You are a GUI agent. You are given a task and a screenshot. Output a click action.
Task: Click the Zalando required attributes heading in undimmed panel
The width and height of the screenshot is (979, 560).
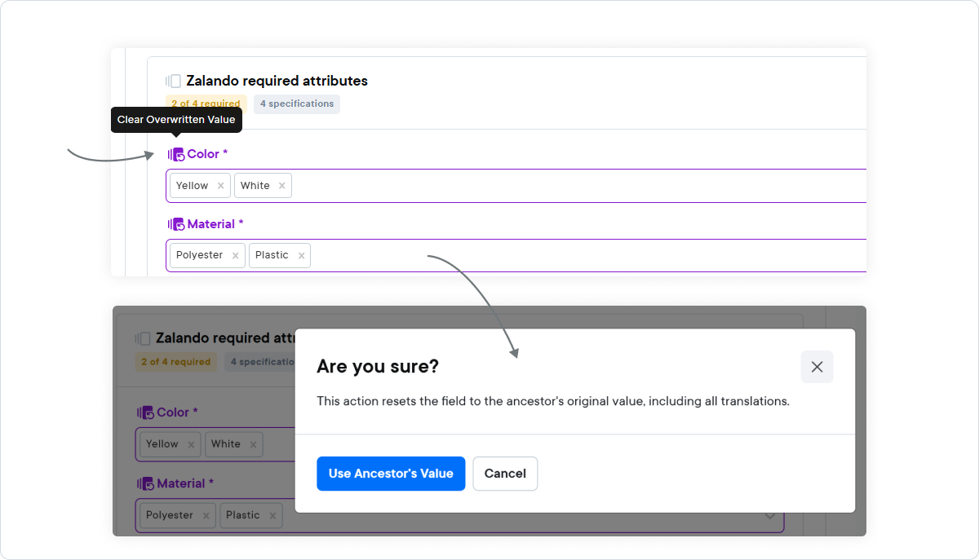coord(277,81)
